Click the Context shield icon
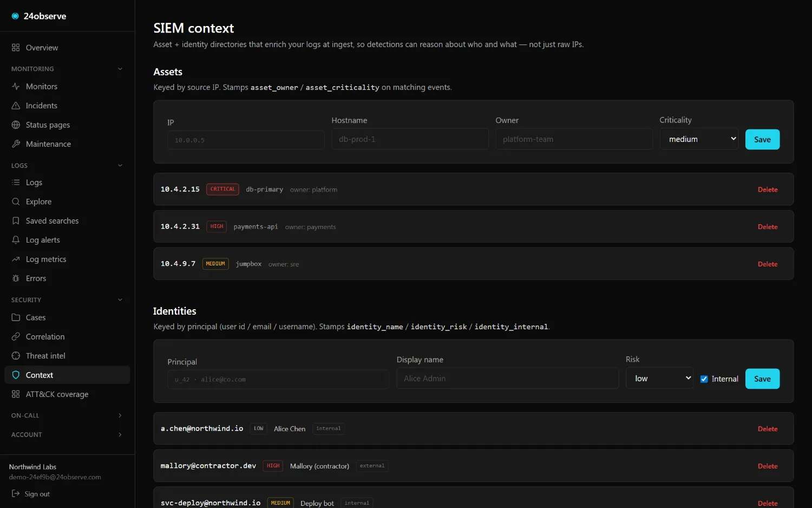The image size is (812, 508). pos(16,375)
